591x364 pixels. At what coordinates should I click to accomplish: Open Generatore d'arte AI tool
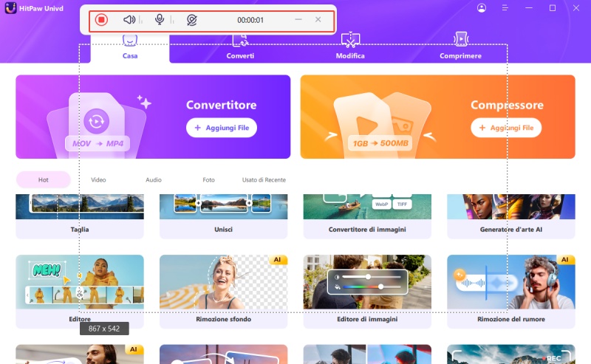tap(511, 216)
